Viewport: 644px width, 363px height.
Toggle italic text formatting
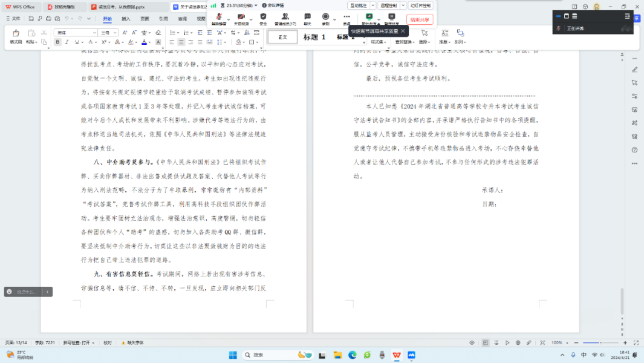tap(67, 42)
